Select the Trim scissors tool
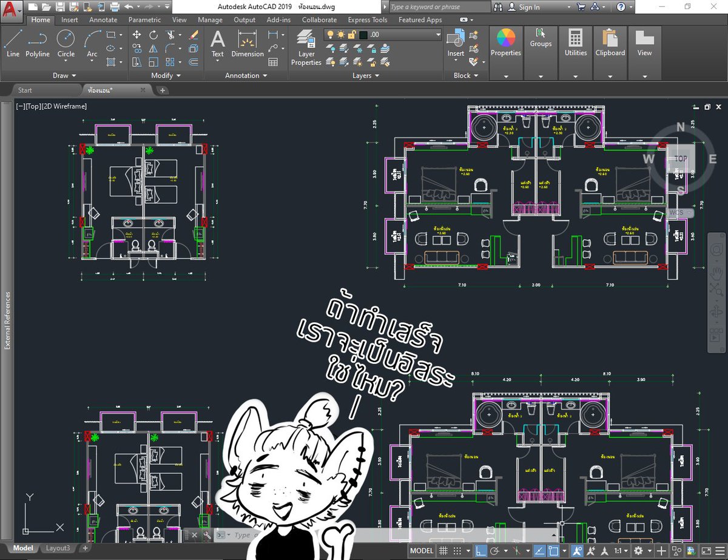Viewport: 728px width, 560px height. pos(170,35)
